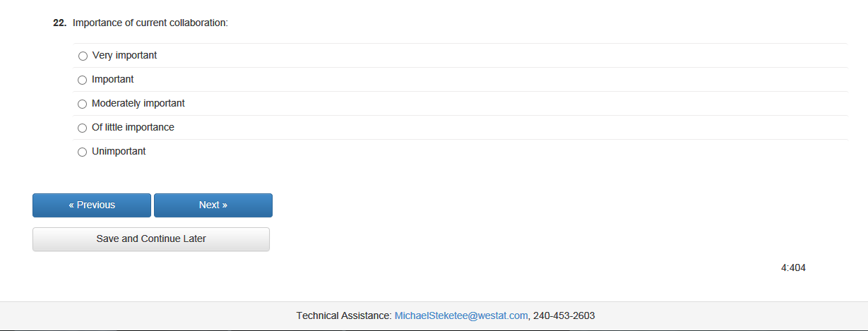The width and height of the screenshot is (868, 331).
Task: Select the "Very important" radio button
Action: click(x=83, y=56)
